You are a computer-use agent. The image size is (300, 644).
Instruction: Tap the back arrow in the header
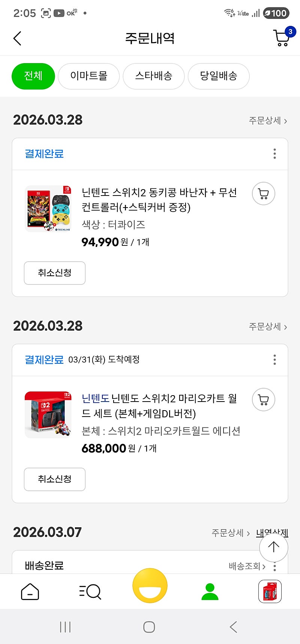[17, 38]
